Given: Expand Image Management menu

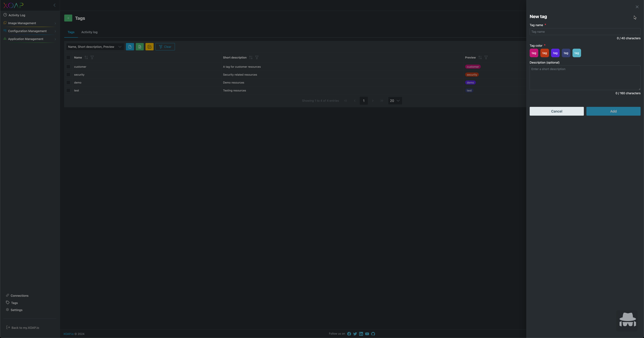Looking at the screenshot, I should [x=30, y=23].
